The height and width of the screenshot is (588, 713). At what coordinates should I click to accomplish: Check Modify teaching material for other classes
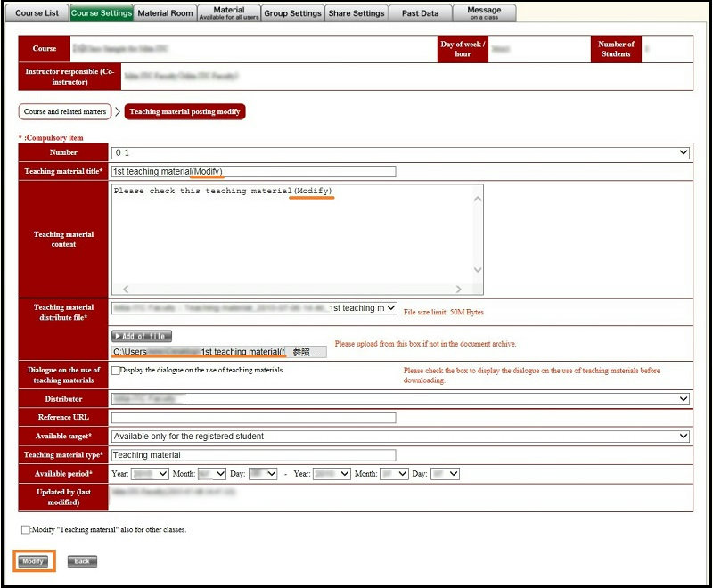(25, 529)
